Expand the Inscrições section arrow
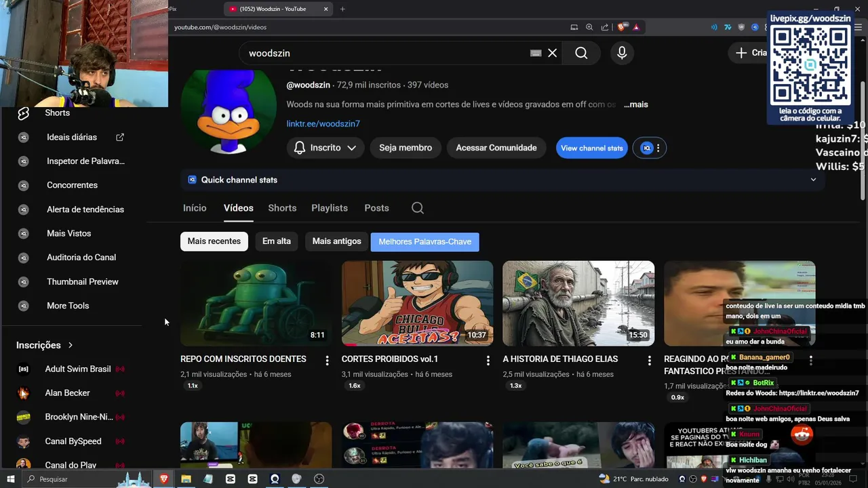The height and width of the screenshot is (488, 868). coord(70,345)
